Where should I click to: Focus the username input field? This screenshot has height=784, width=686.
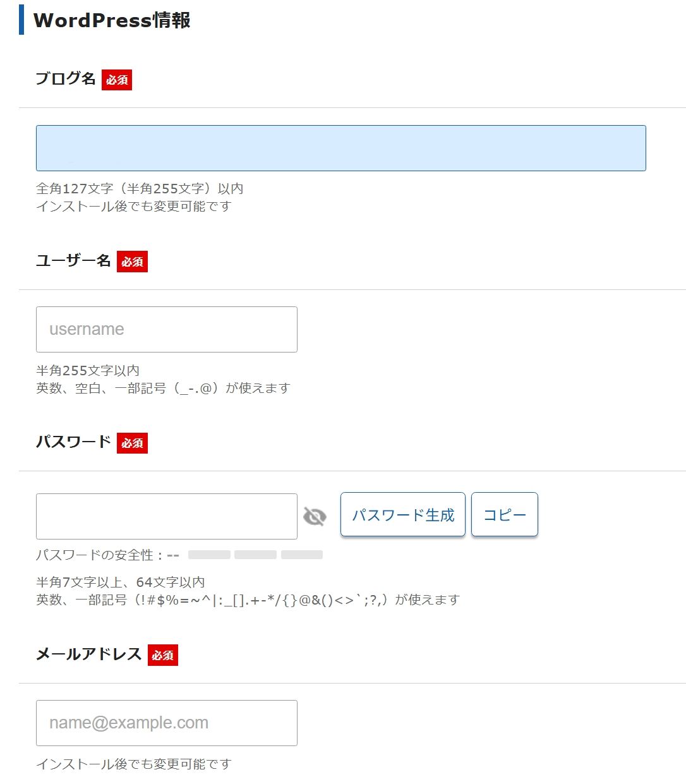tap(167, 329)
